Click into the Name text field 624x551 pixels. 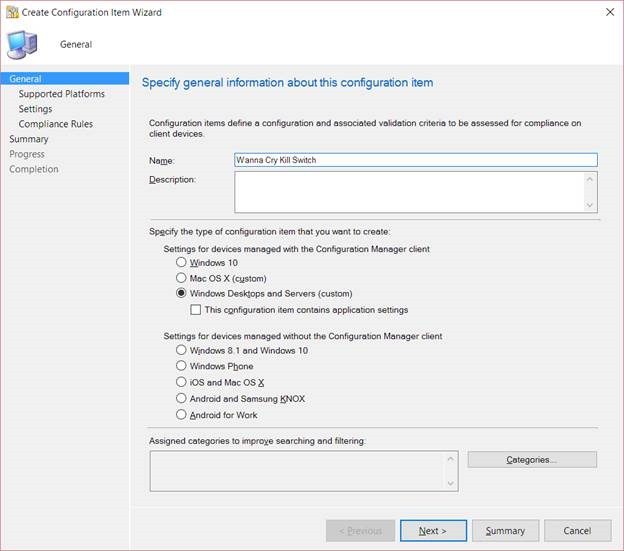click(x=416, y=160)
